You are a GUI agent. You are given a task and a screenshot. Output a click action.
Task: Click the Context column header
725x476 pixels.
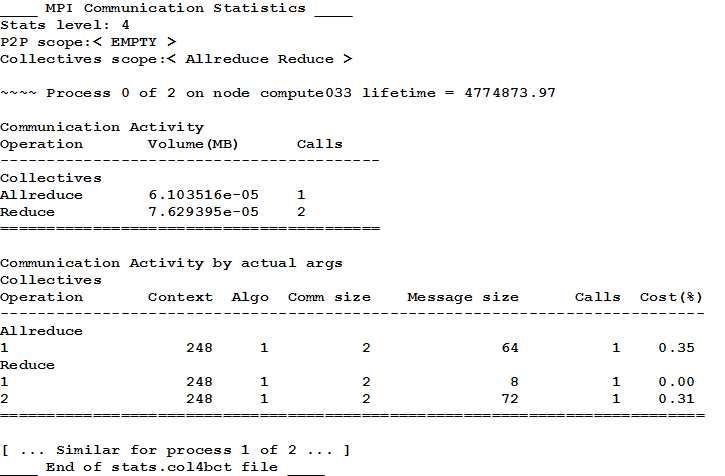click(180, 297)
